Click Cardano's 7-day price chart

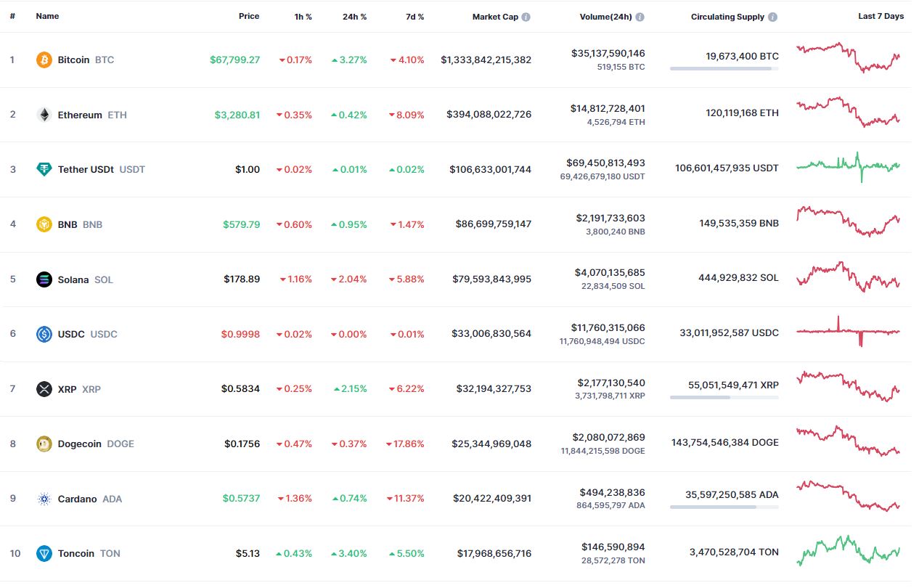tap(848, 496)
